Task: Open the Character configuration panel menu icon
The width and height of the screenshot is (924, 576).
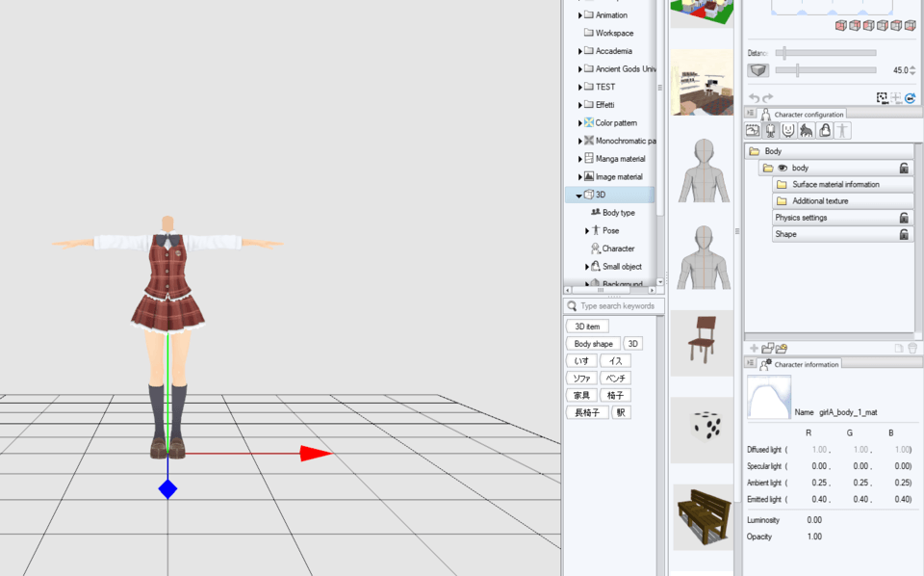Action: coord(750,113)
